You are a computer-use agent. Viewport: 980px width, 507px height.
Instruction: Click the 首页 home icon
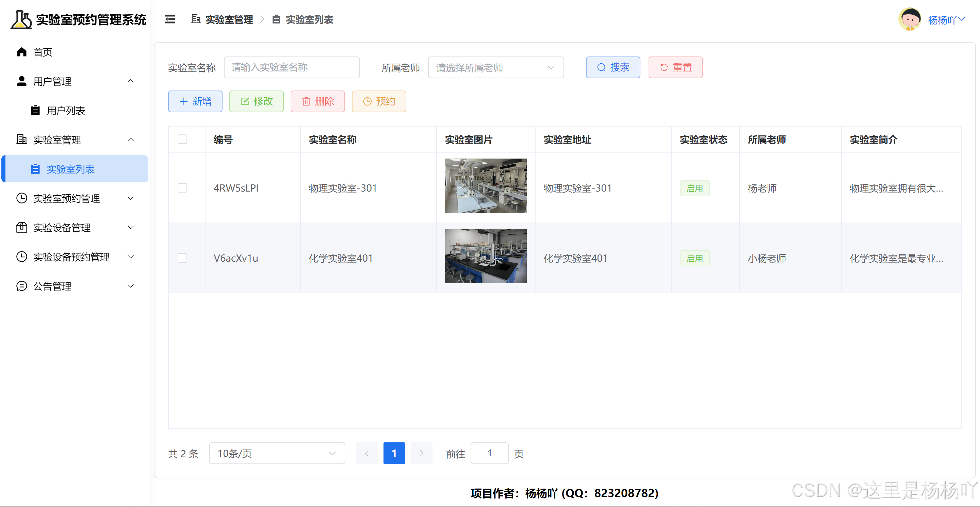point(22,52)
